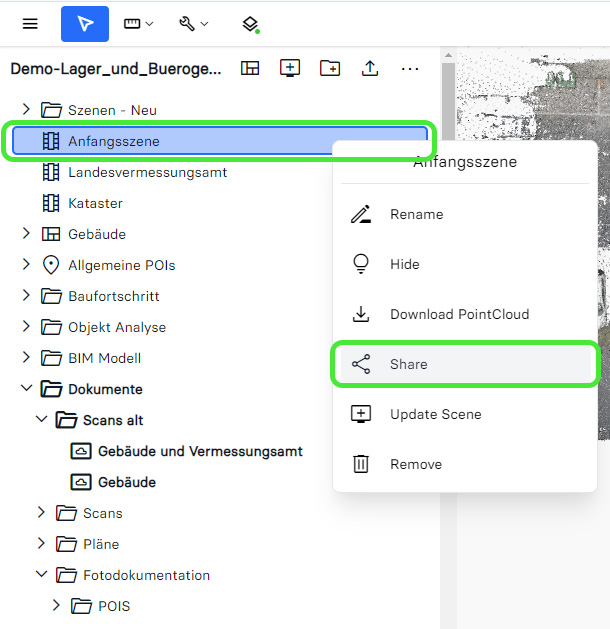Select the Landesvermessungsamt scene item
The width and height of the screenshot is (610, 629).
pyautogui.click(x=147, y=172)
